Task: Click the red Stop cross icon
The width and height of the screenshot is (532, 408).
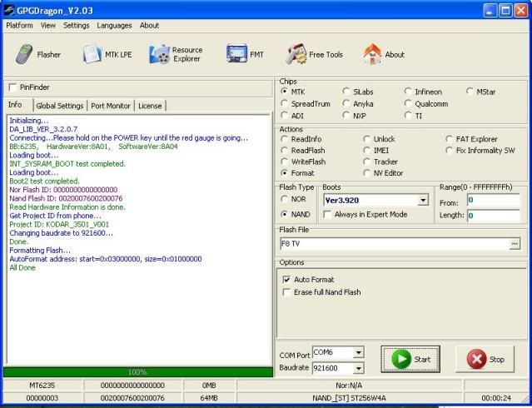Action: tap(476, 359)
